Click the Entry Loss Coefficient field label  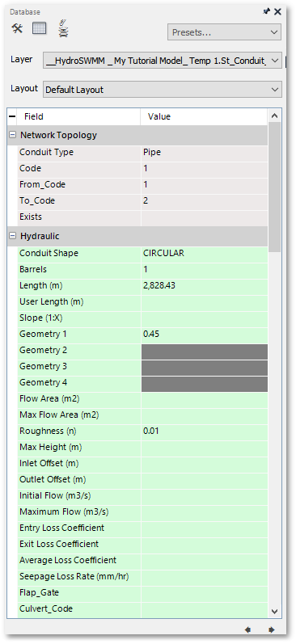pos(62,528)
